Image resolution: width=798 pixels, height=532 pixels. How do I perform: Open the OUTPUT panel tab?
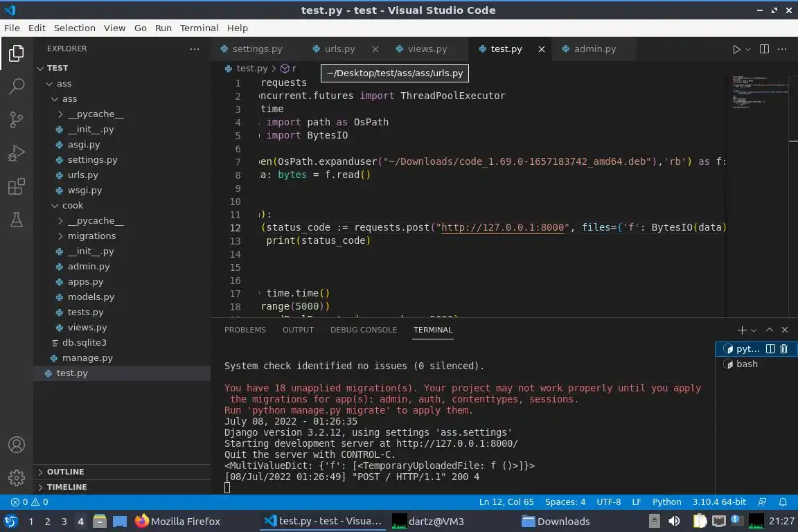(298, 330)
